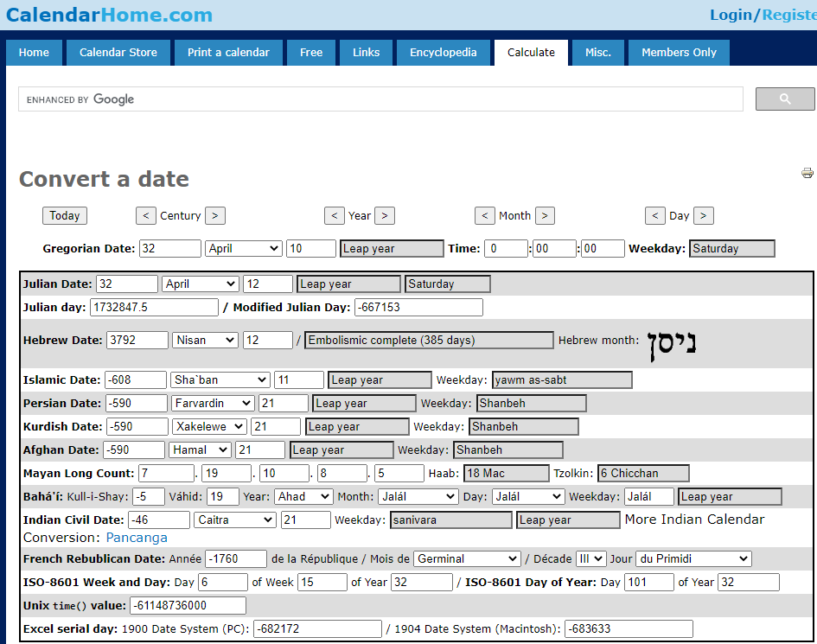Switch to the Encyclopedia tab
This screenshot has width=817, height=644.
(443, 53)
